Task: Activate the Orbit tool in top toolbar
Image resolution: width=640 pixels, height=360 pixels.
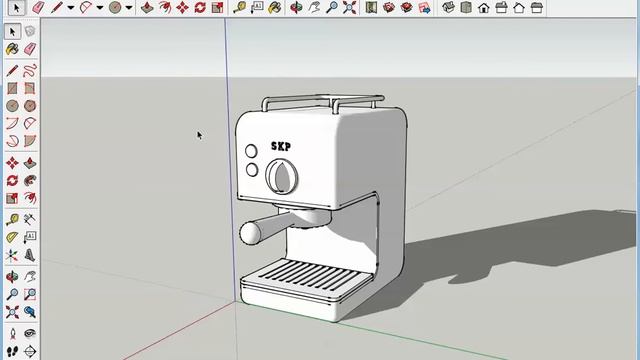Action: [296, 7]
